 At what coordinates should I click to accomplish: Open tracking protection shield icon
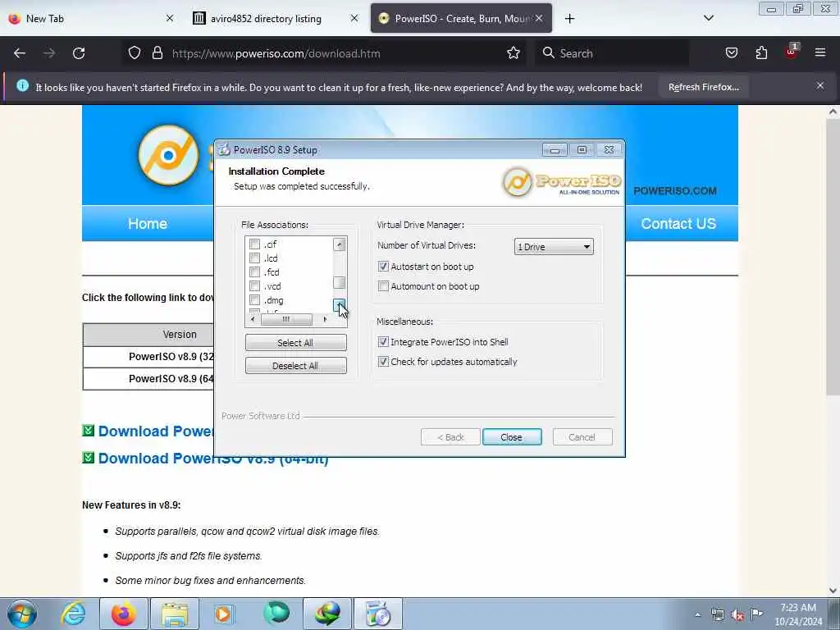[x=135, y=53]
